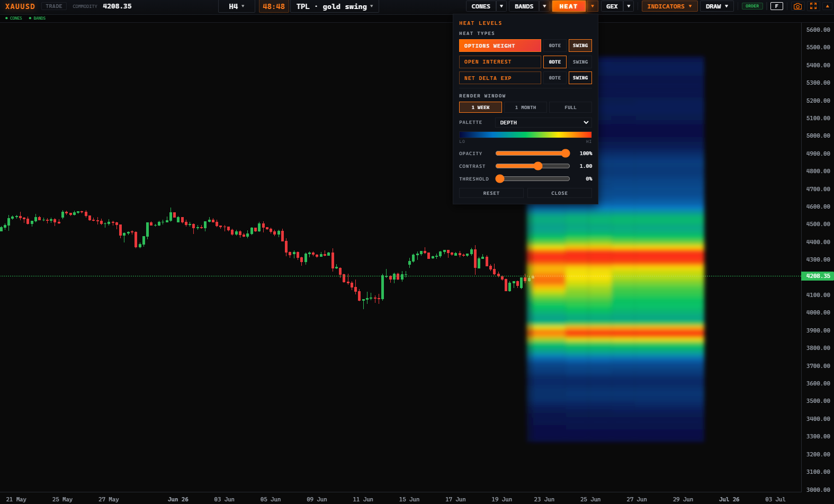Click the 4208.35 price in header
The width and height of the screenshot is (834, 504).
(117, 6)
